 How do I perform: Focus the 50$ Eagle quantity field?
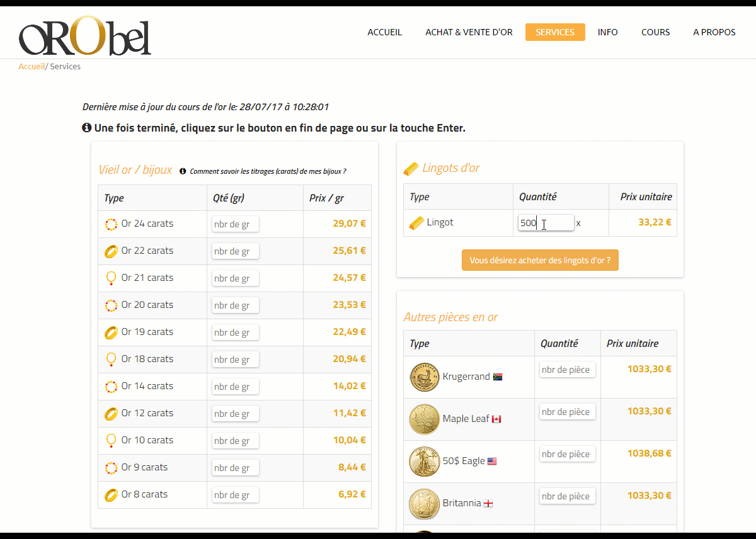click(x=567, y=454)
